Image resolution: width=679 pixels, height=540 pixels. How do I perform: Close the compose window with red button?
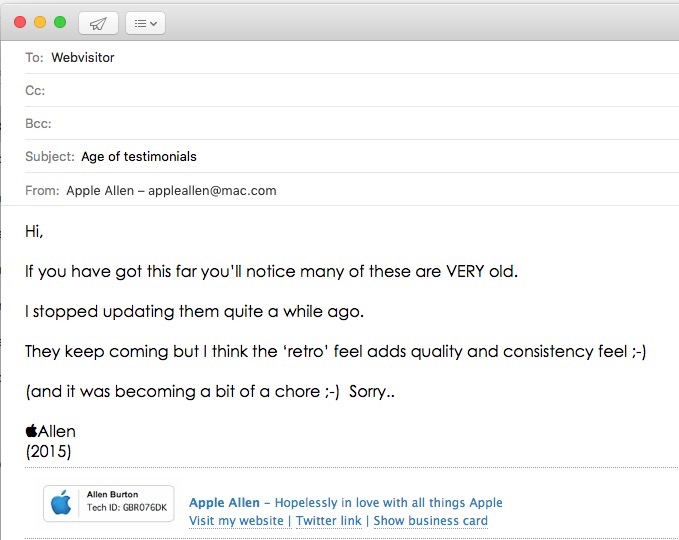20,21
